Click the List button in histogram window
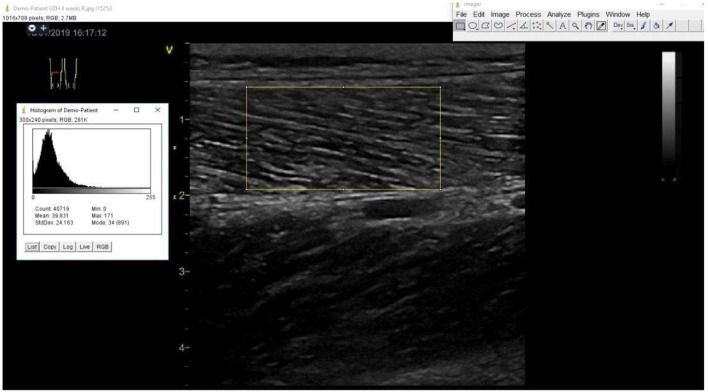708x392 pixels. (x=32, y=247)
